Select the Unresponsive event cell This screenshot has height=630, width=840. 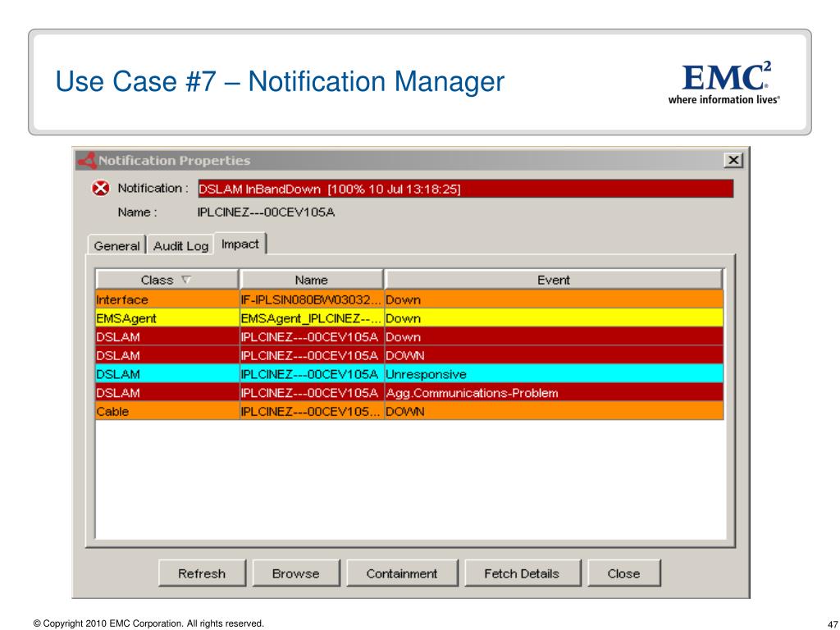coord(554,374)
